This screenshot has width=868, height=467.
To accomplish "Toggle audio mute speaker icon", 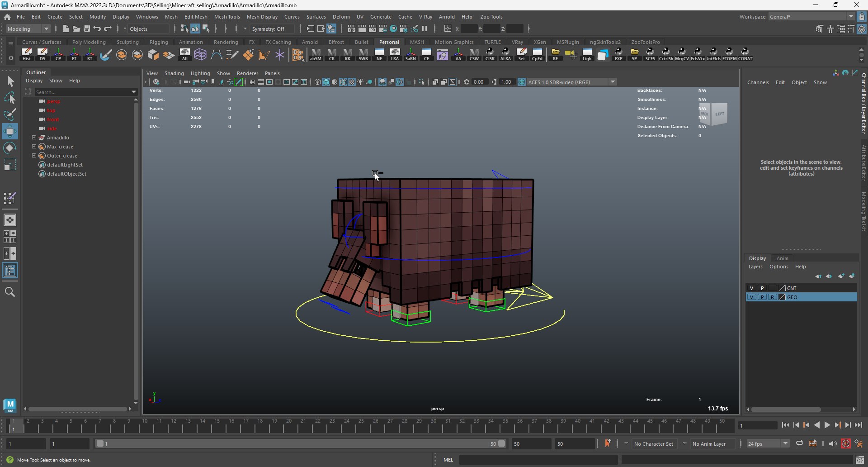I will [x=833, y=443].
